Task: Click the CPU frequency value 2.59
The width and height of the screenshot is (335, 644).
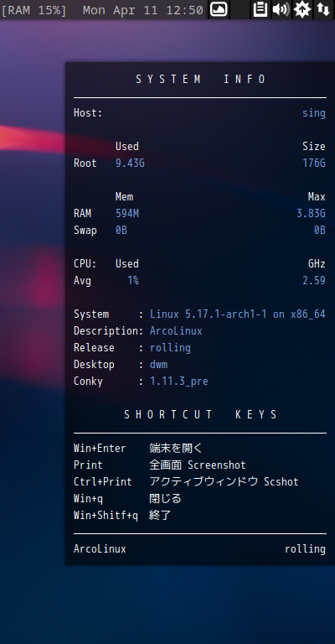Action: 314,281
